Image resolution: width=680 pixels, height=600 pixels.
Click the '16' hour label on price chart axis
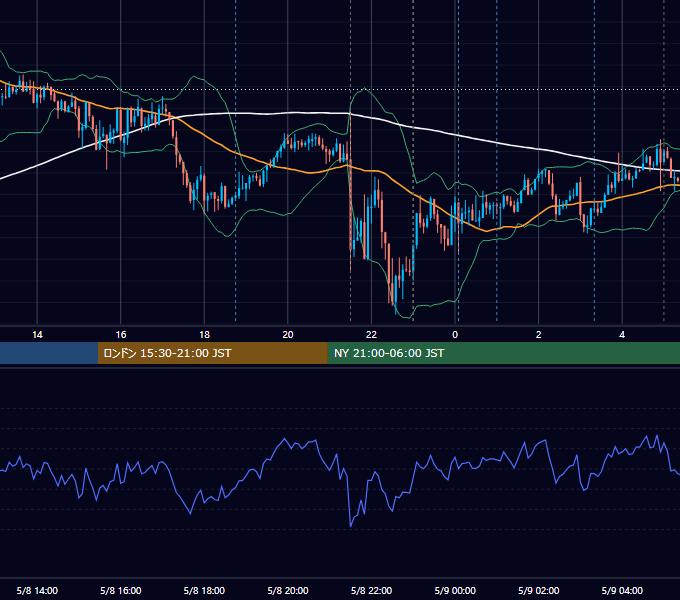pyautogui.click(x=121, y=335)
